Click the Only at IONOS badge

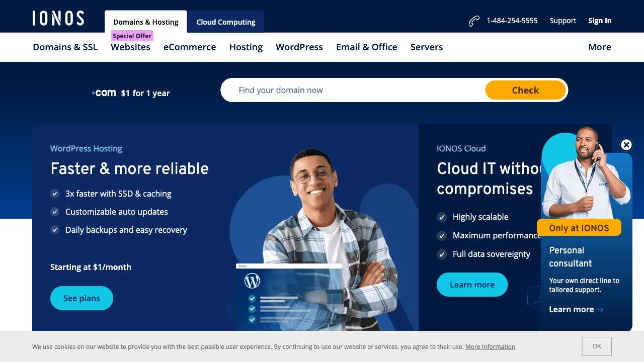579,228
